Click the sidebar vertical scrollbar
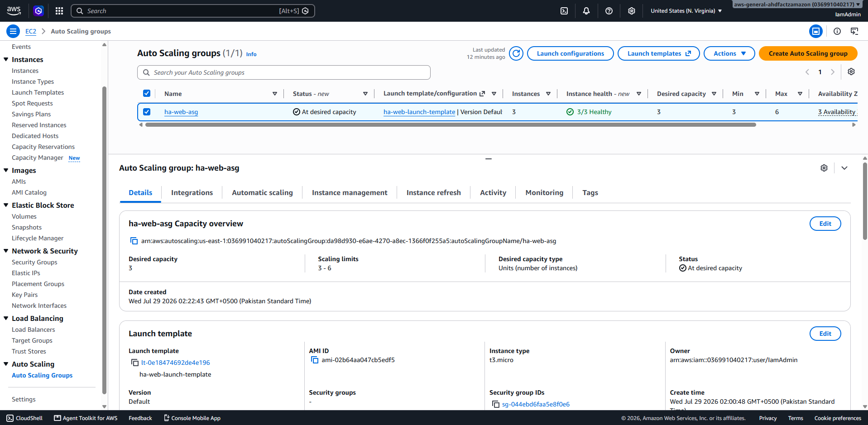The height and width of the screenshot is (425, 868). pyautogui.click(x=104, y=240)
